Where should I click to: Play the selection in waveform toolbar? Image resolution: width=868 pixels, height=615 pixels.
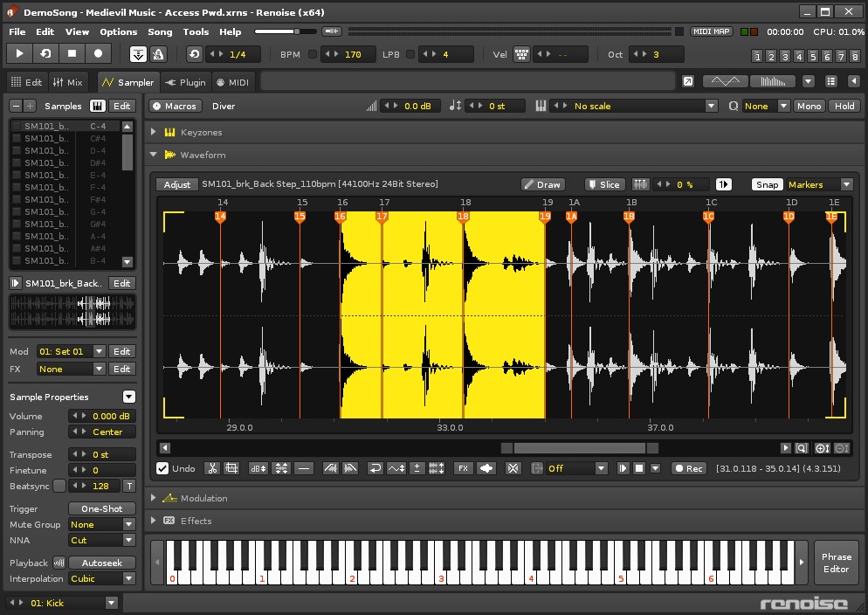[623, 468]
